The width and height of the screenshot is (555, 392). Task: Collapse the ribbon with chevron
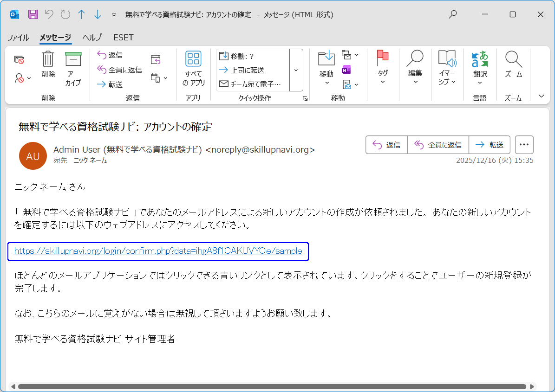(x=541, y=96)
